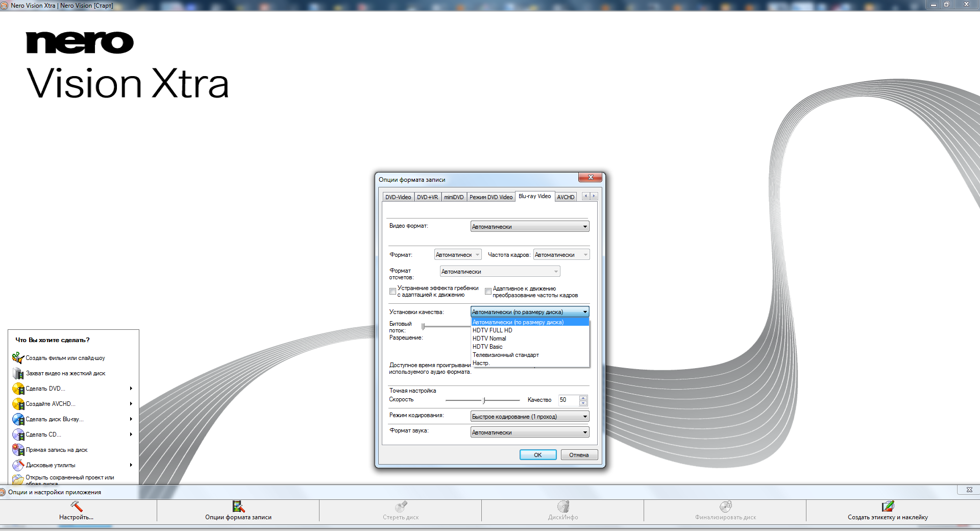The width and height of the screenshot is (980, 531).
Task: Click the Отмена button
Action: (x=579, y=455)
